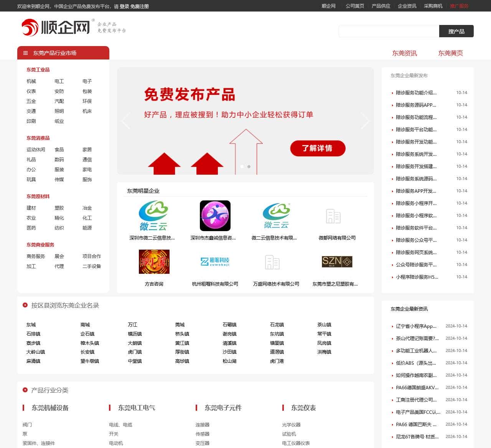The height and width of the screenshot is (448, 491).
Task: Select the 二手设备 category link
Action: [x=92, y=266]
